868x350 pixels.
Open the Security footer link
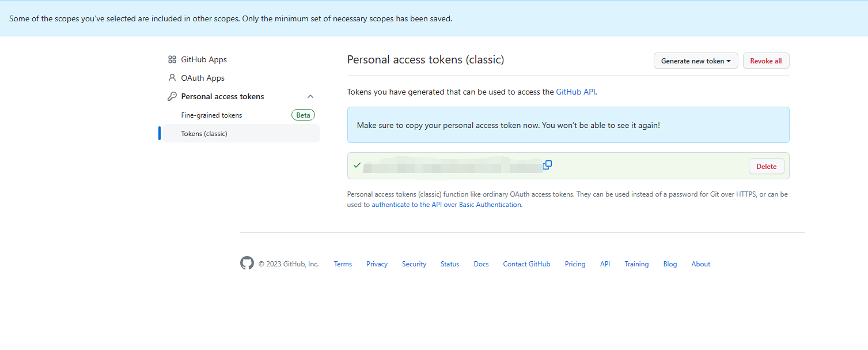click(x=414, y=264)
